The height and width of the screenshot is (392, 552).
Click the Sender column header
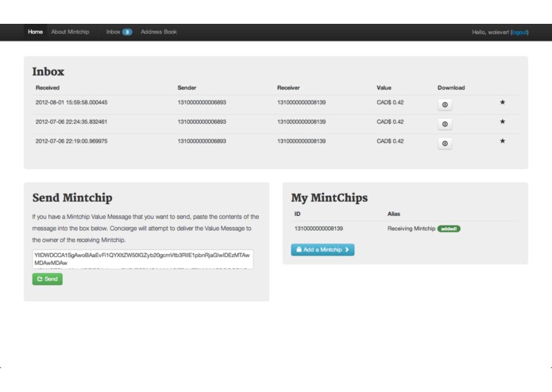click(x=187, y=88)
